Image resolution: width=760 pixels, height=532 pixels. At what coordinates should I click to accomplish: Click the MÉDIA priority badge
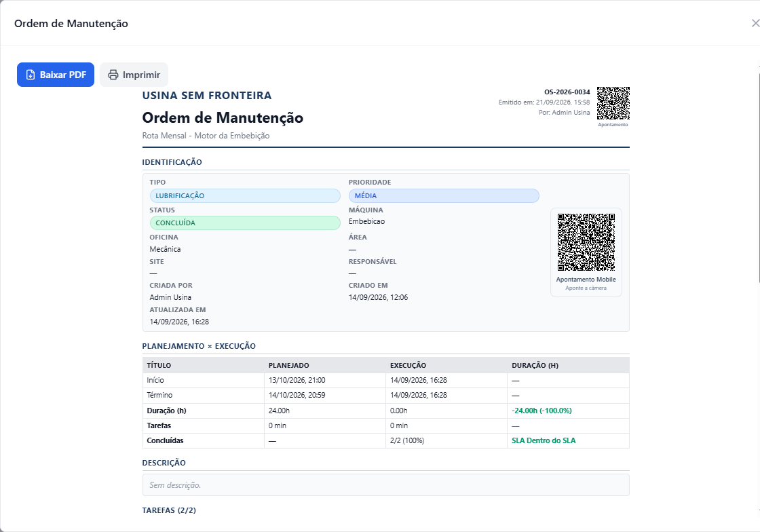point(444,195)
